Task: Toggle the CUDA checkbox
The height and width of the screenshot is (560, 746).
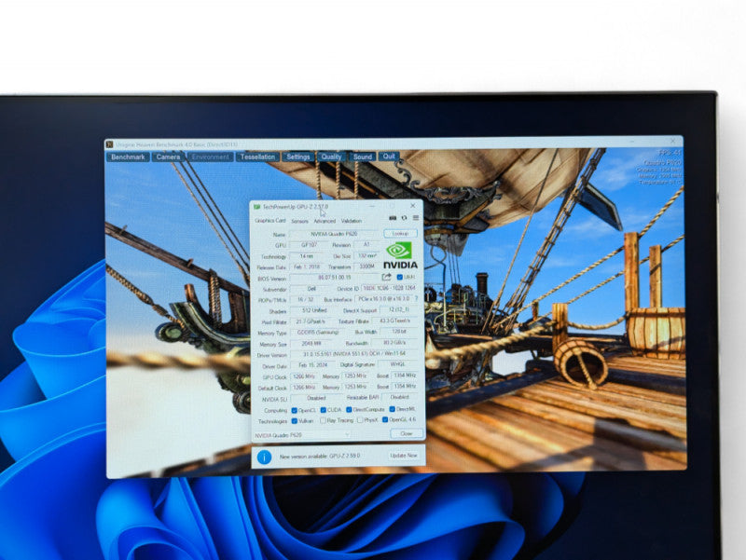Action: pos(323,410)
